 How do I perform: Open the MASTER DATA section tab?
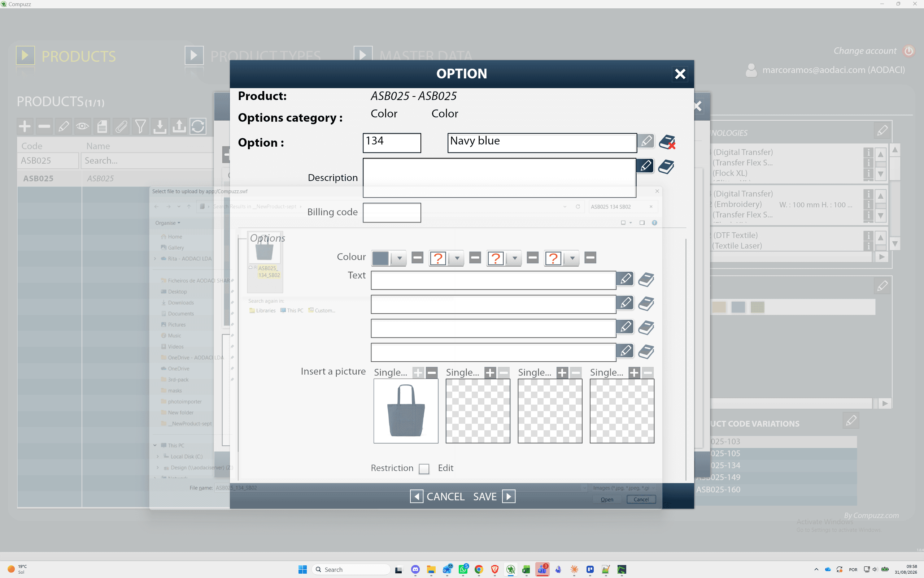point(413,56)
